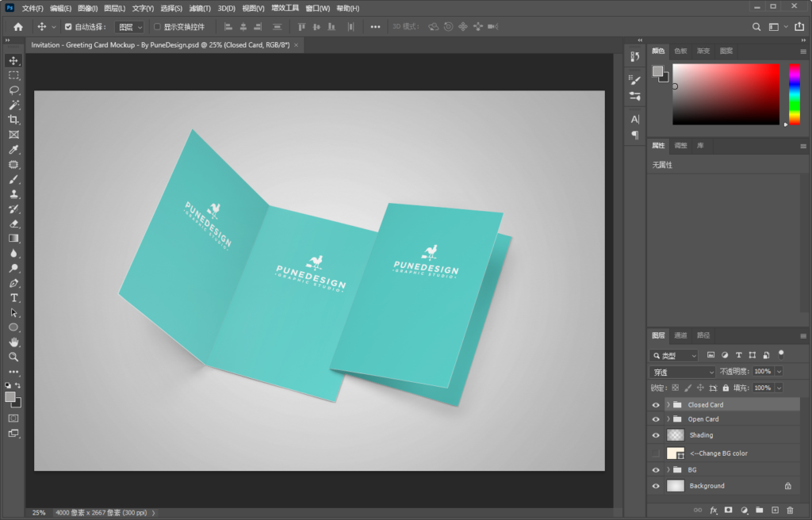Select the Crop tool
This screenshot has width=812, height=520.
pyautogui.click(x=13, y=120)
